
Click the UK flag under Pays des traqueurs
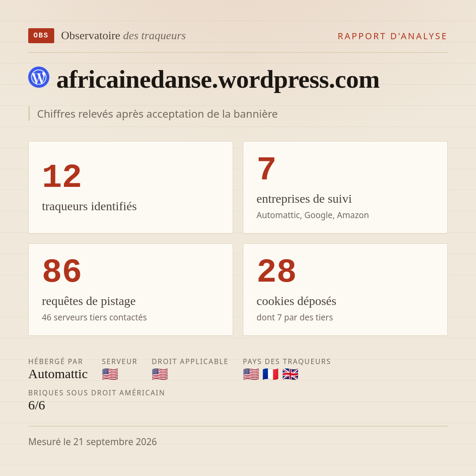[290, 374]
